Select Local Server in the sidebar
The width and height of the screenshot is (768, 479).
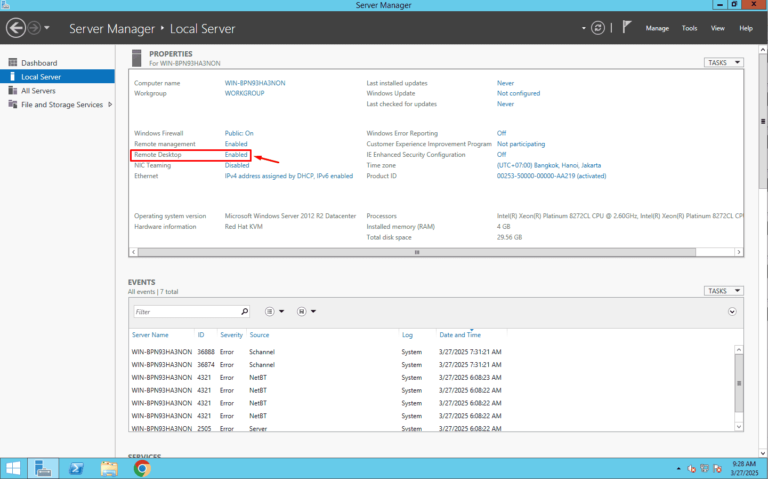click(57, 77)
